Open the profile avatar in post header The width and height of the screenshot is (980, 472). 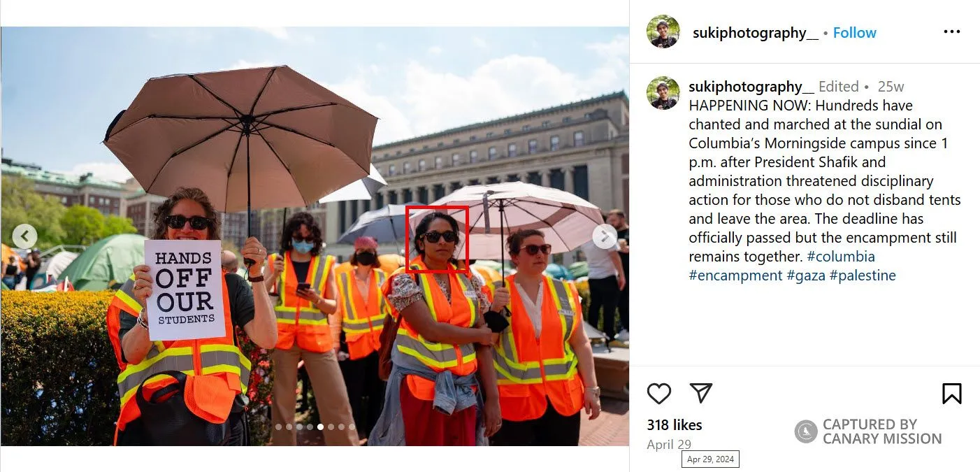663,32
